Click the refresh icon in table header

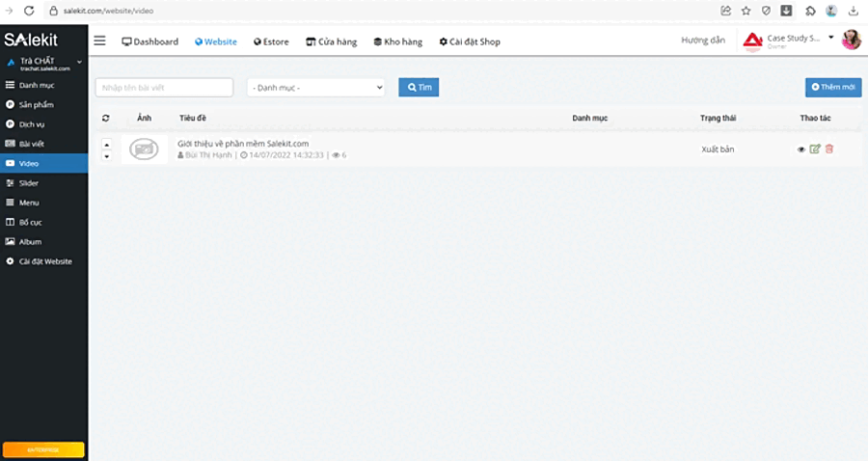pyautogui.click(x=106, y=118)
